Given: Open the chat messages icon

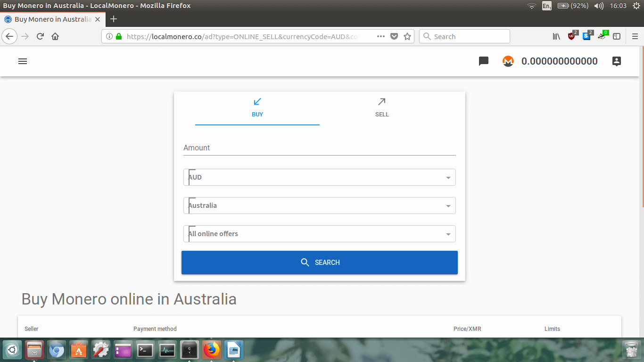Looking at the screenshot, I should [x=484, y=61].
